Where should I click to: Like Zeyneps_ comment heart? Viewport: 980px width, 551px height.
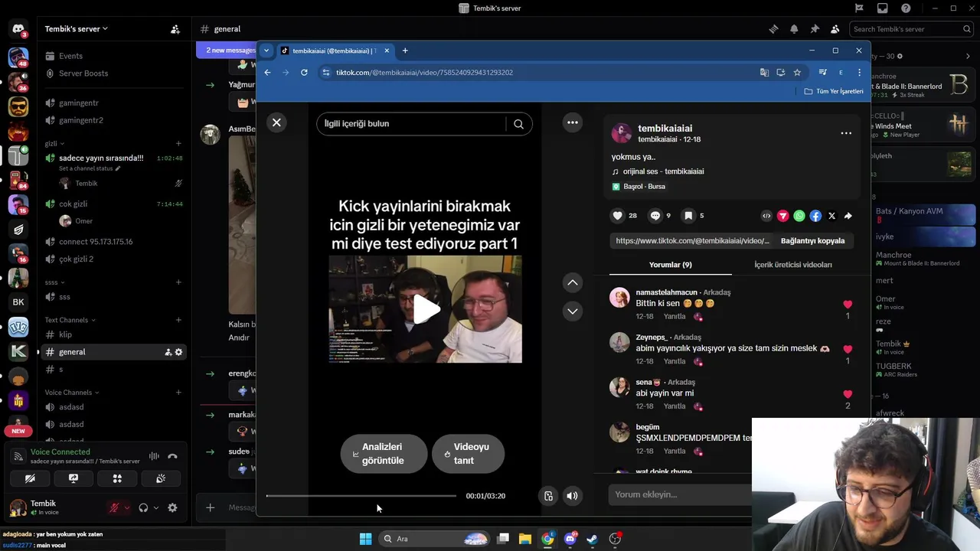coord(848,349)
